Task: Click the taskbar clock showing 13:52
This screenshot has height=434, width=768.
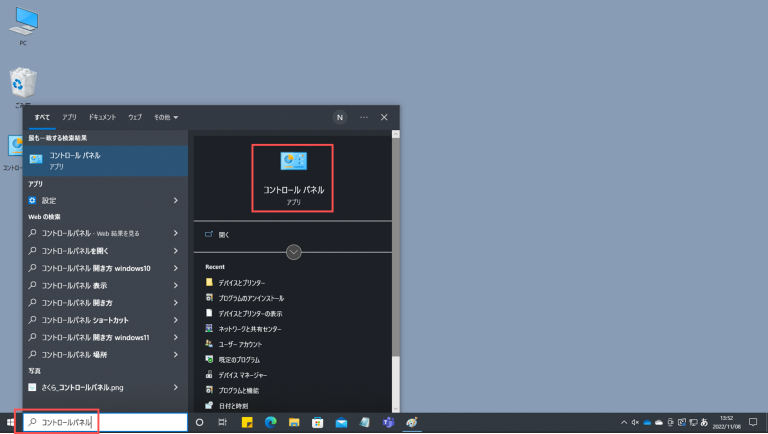Action: coord(727,422)
